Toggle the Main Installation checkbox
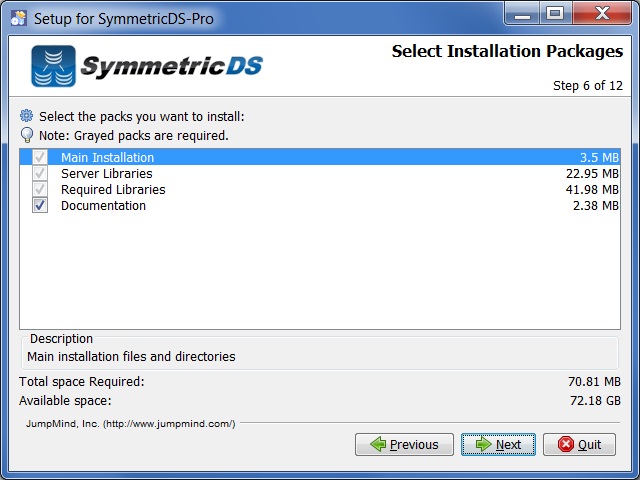The height and width of the screenshot is (480, 640). pyautogui.click(x=40, y=157)
